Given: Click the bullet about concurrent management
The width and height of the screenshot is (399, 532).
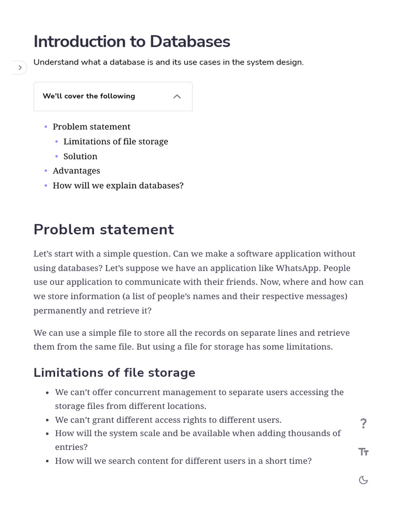Looking at the screenshot, I should [199, 399].
